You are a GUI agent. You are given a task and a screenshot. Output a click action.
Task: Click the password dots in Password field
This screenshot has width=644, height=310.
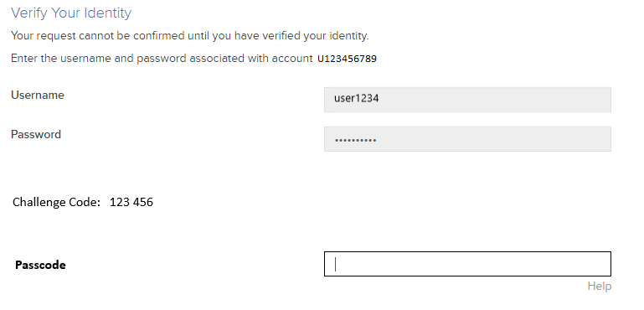coord(355,140)
